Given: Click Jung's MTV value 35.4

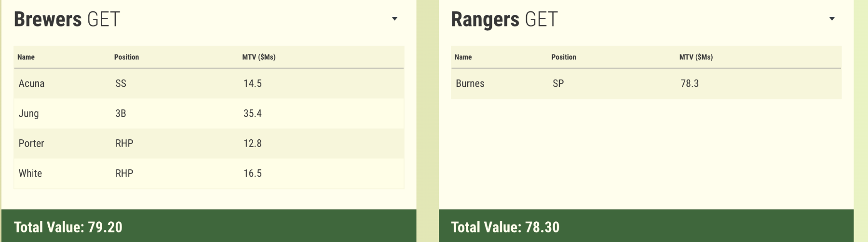Looking at the screenshot, I should 252,113.
